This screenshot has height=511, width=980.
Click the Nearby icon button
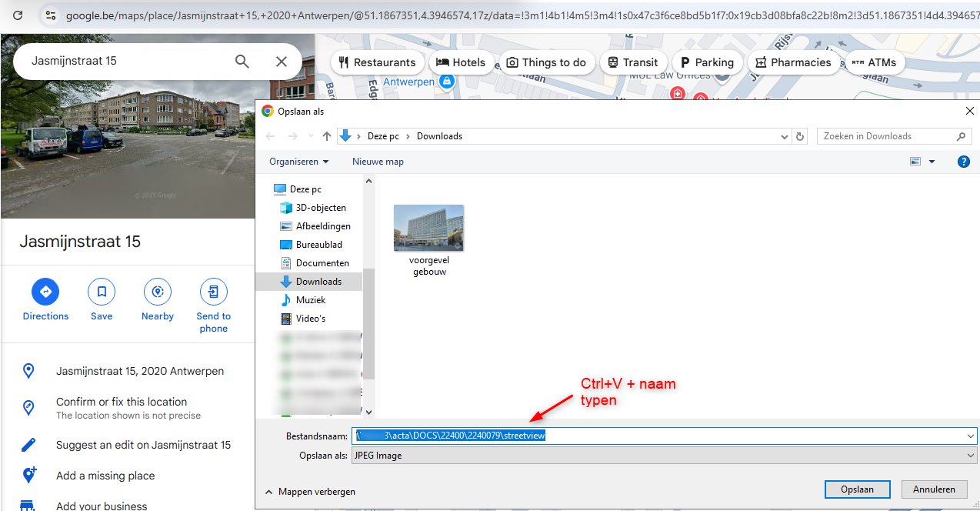(x=158, y=292)
